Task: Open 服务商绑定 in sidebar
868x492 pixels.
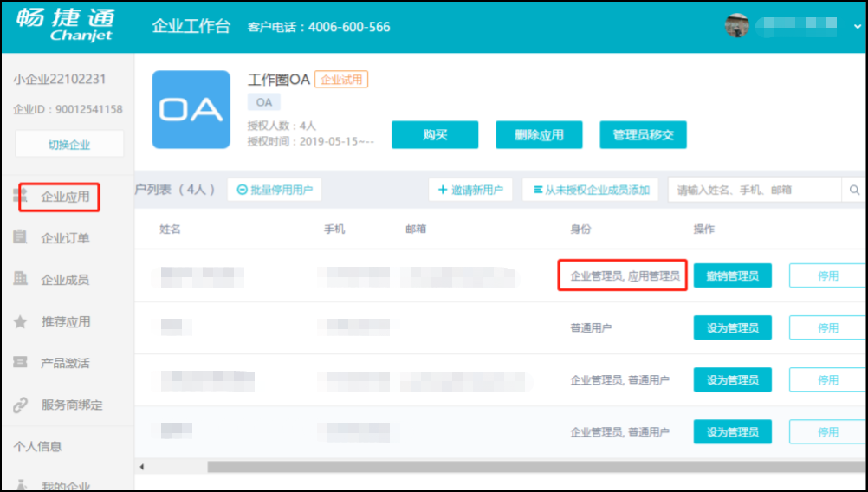Action: point(72,405)
